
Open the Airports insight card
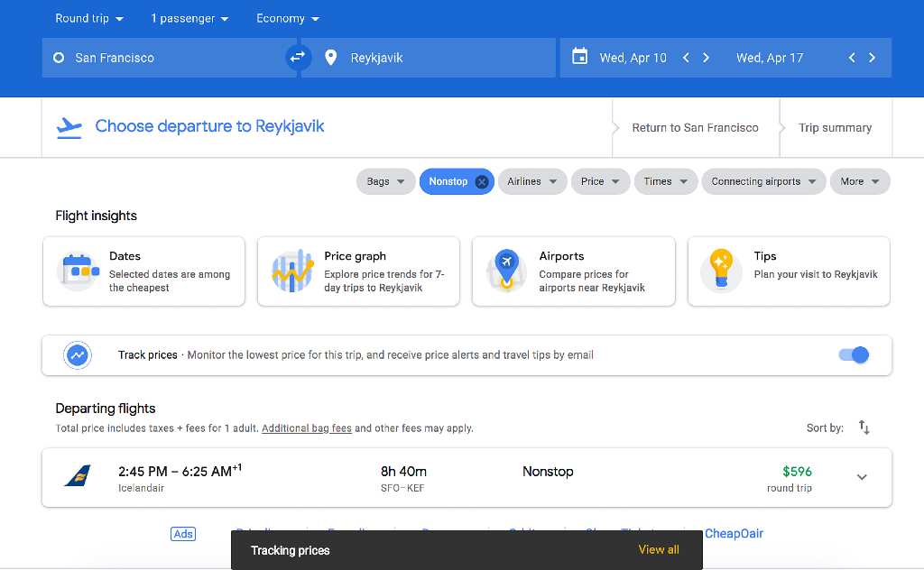[573, 271]
